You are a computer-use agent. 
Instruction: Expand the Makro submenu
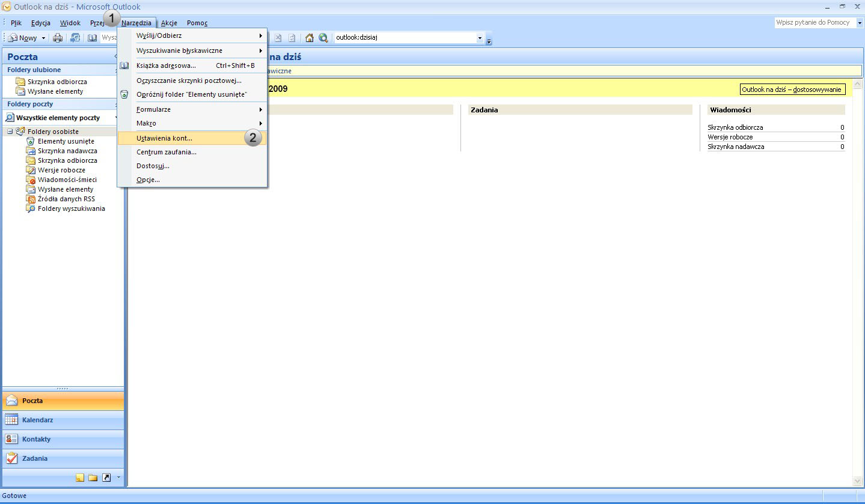point(192,123)
